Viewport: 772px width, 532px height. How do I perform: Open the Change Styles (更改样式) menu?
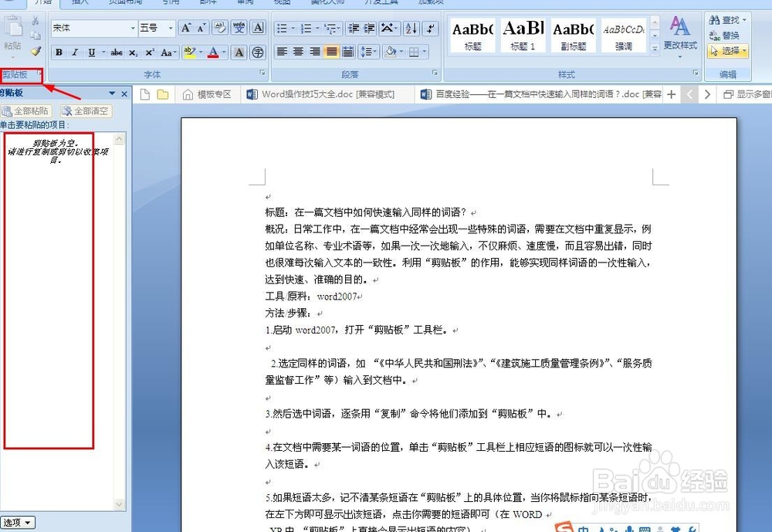[680, 37]
